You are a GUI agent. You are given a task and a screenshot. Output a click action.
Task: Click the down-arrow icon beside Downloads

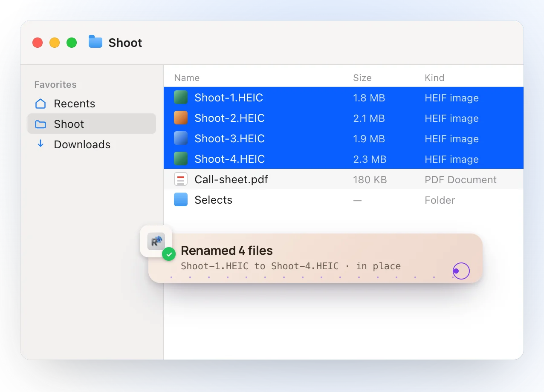pos(41,144)
